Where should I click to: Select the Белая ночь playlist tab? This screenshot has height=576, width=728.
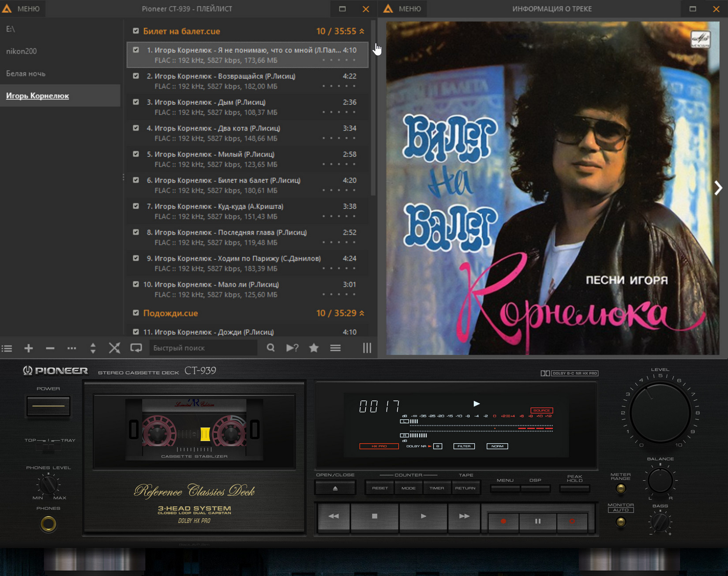point(26,74)
